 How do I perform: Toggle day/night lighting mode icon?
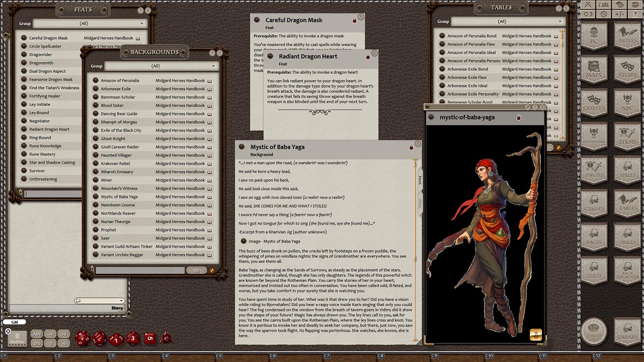pyautogui.click(x=587, y=14)
